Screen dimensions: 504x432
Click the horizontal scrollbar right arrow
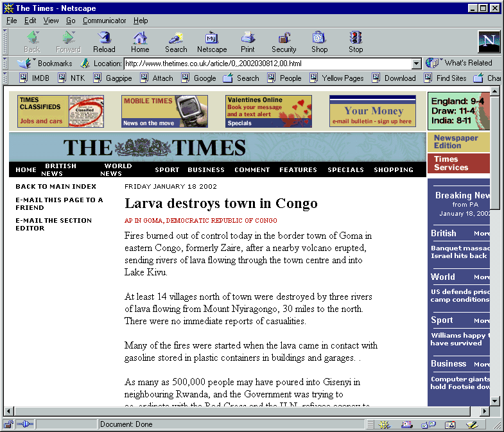pos(484,410)
